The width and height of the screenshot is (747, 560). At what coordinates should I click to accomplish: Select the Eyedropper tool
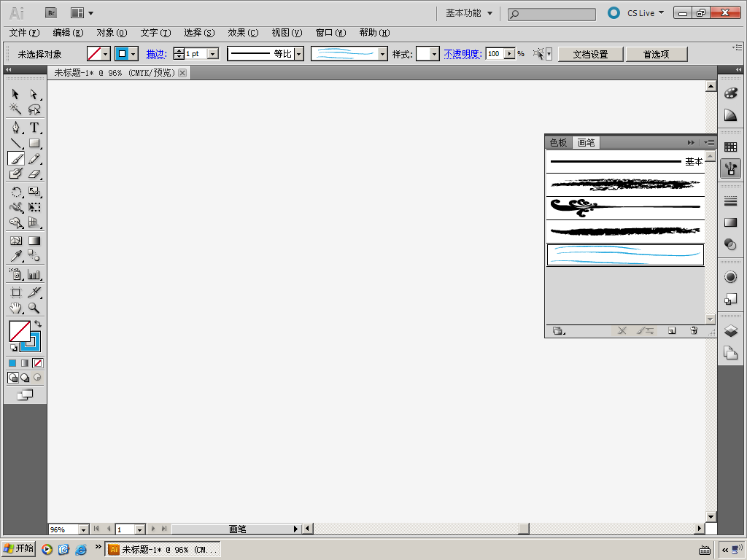pos(15,256)
